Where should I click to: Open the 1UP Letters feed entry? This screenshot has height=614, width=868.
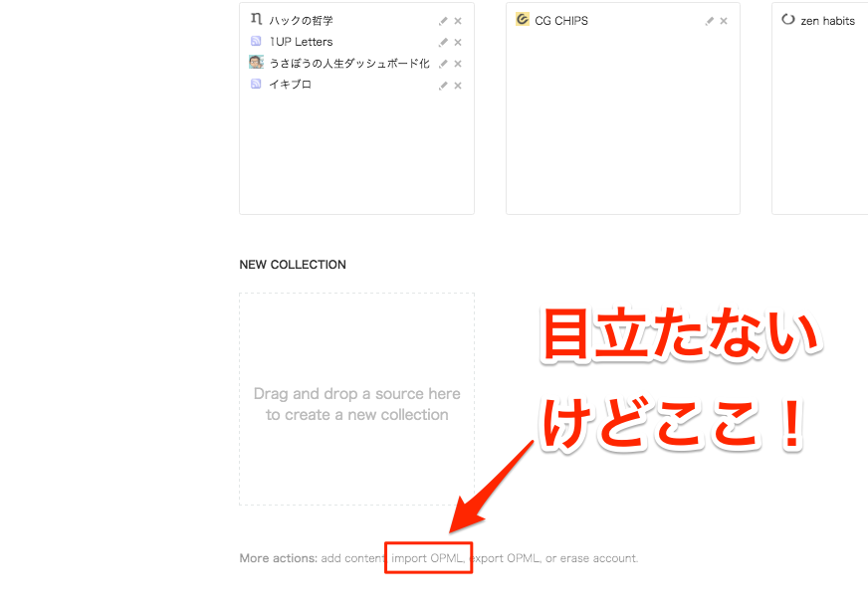(x=301, y=42)
